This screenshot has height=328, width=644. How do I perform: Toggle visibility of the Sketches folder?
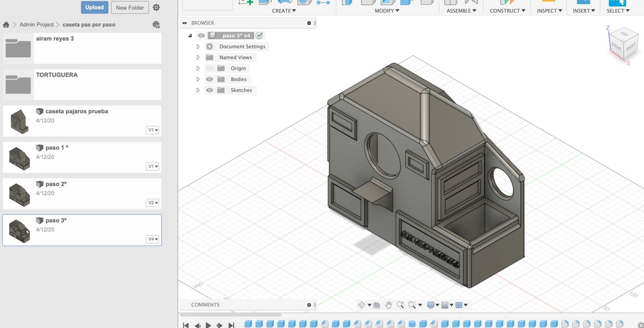point(210,90)
